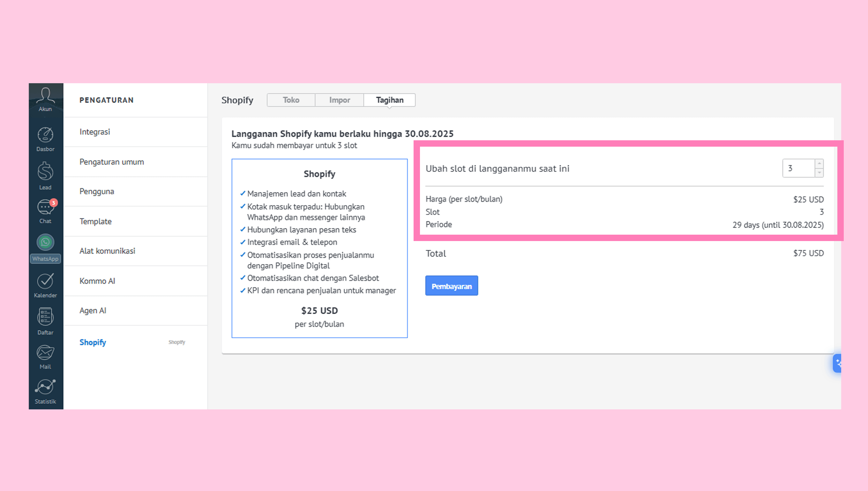The width and height of the screenshot is (868, 491).
Task: Click the subscription expiry heading text
Action: pyautogui.click(x=342, y=134)
